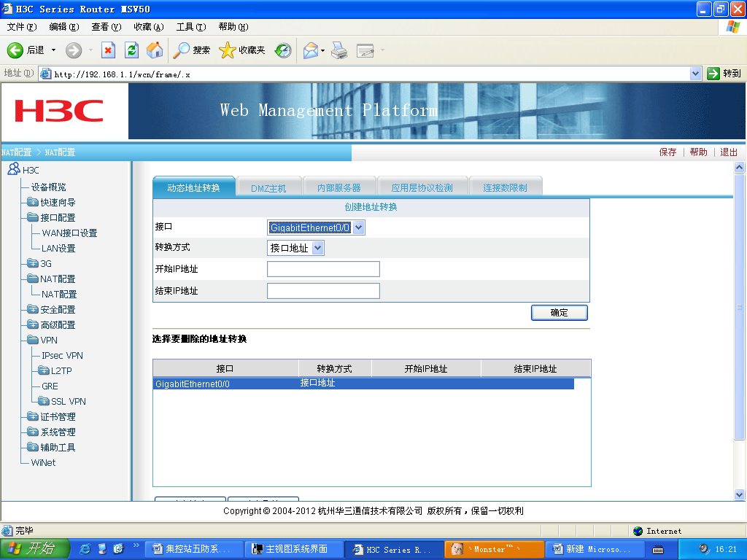Open the 工具 menu

click(190, 27)
